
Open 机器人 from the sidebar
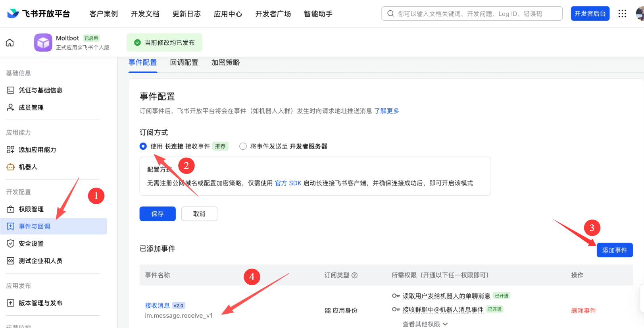click(28, 167)
